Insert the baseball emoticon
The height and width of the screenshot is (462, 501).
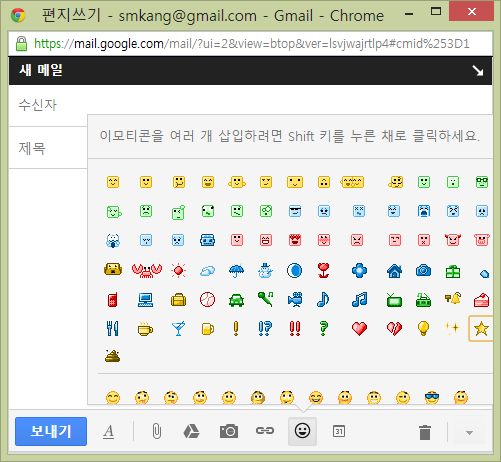coord(207,300)
